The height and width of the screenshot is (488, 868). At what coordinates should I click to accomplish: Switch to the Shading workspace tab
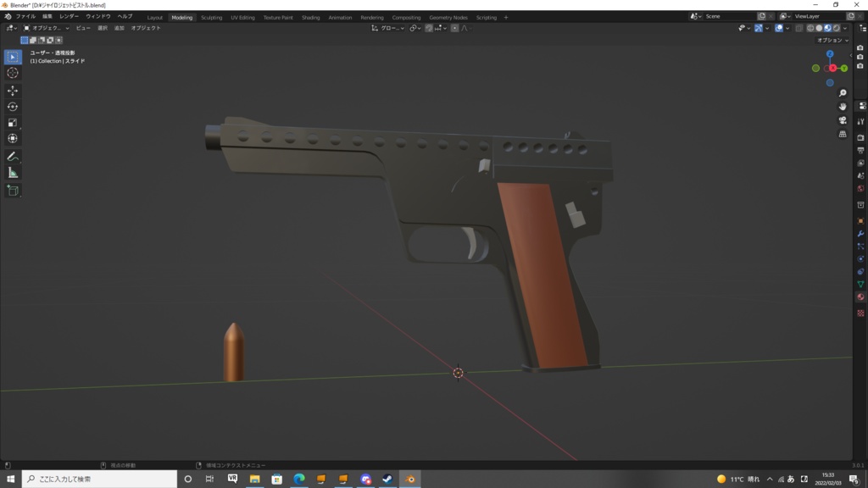(310, 18)
